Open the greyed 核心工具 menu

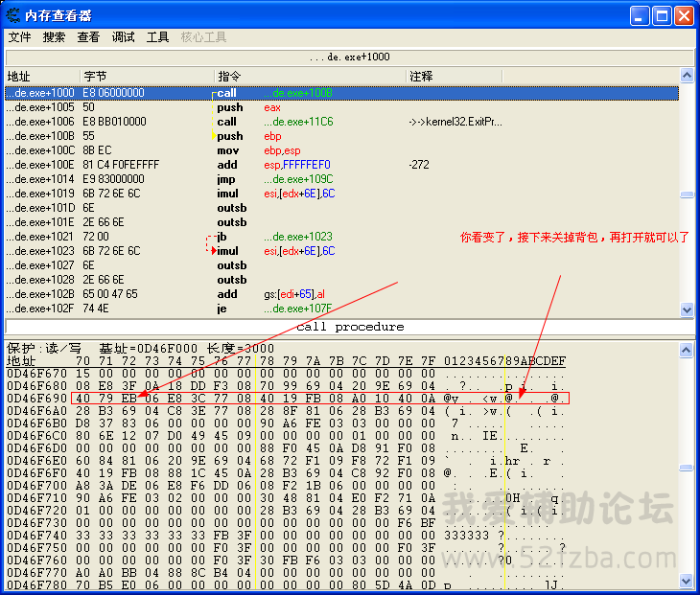[x=203, y=37]
